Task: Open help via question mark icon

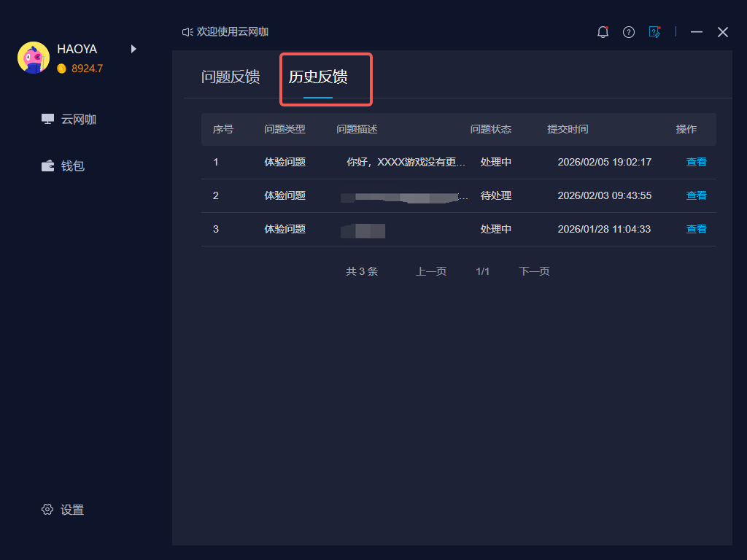Action: pyautogui.click(x=629, y=32)
